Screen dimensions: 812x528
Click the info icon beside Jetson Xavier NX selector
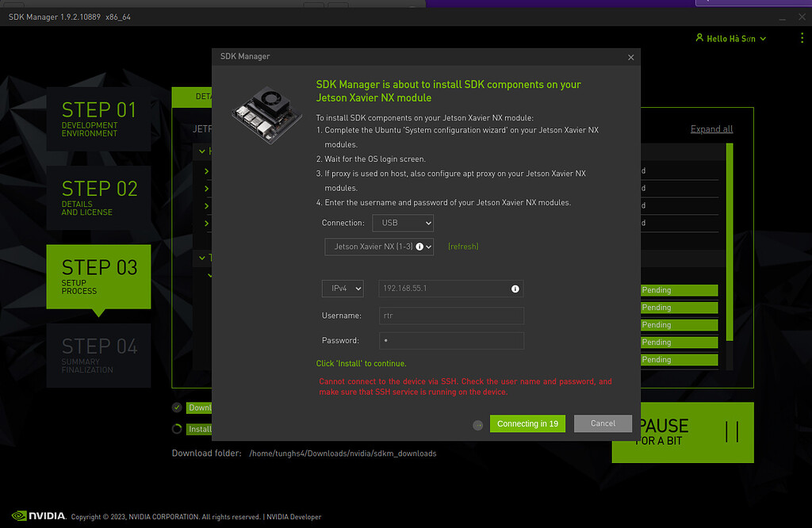418,247
